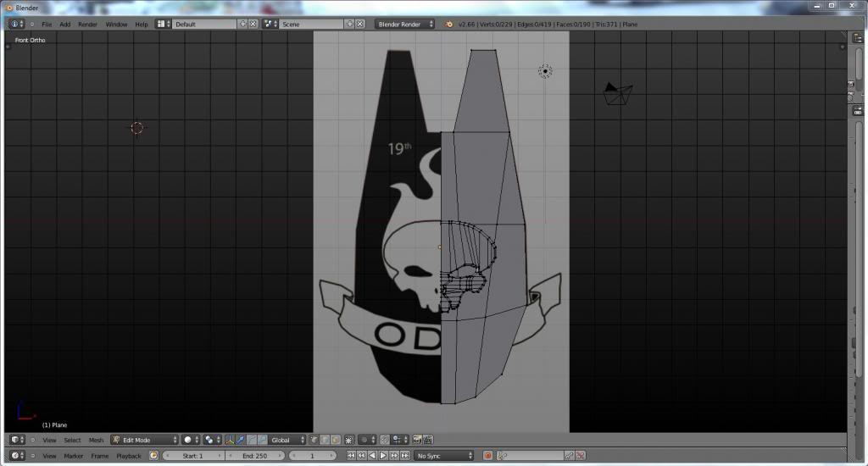
Task: Open the pivot point selector
Action: (x=211, y=440)
